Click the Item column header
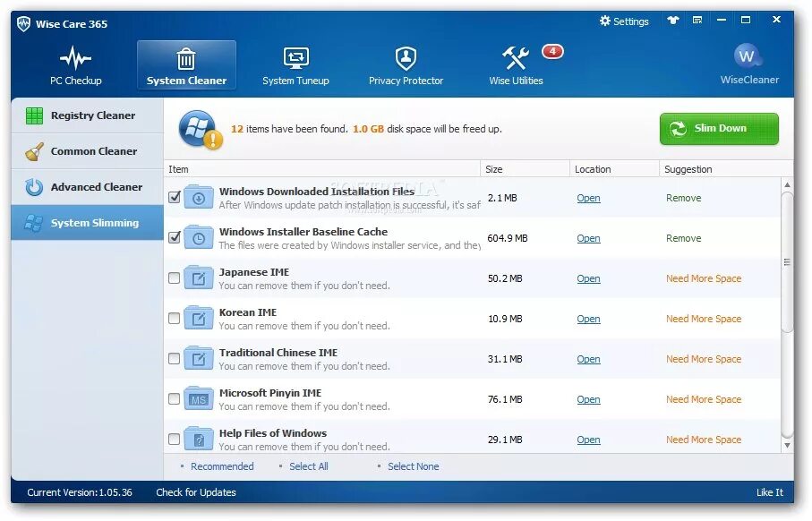The height and width of the screenshot is (521, 812). (x=322, y=169)
